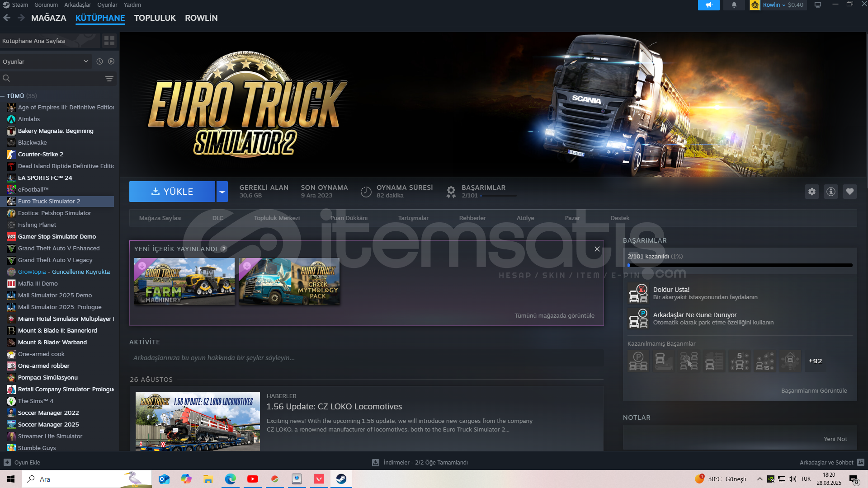Open the DLC tab
The width and height of the screenshot is (868, 488).
click(218, 218)
